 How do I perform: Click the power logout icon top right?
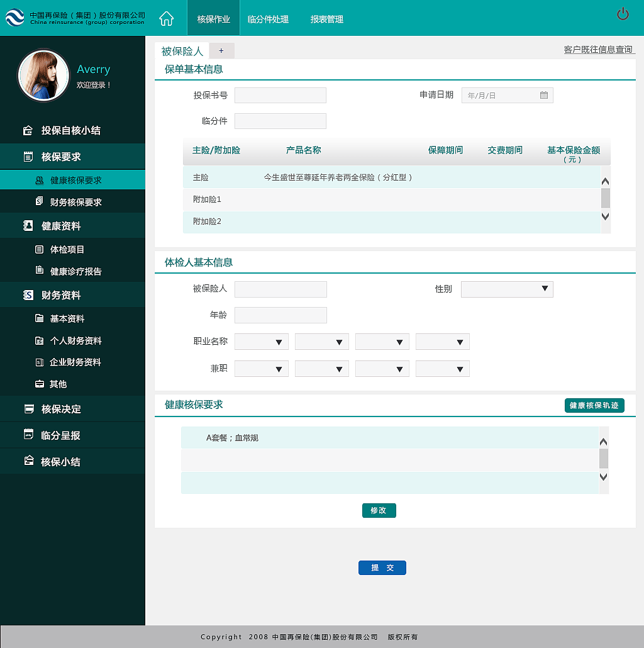(623, 14)
